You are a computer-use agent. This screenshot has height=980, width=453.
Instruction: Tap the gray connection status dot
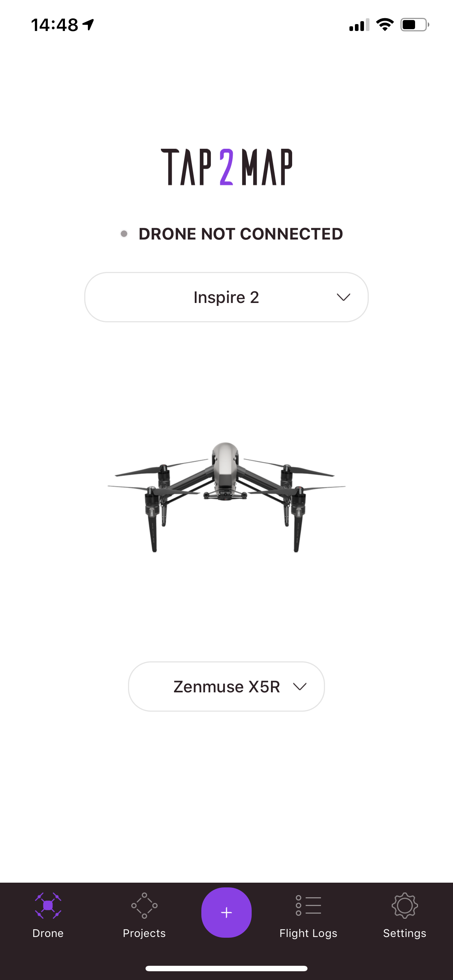(124, 234)
